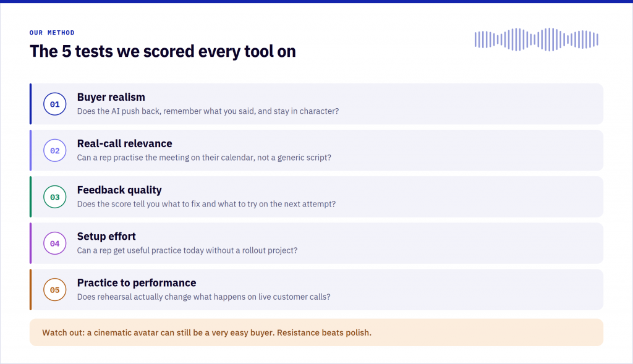Image resolution: width=633 pixels, height=364 pixels.
Task: Select the rollout project description text
Action: (187, 250)
